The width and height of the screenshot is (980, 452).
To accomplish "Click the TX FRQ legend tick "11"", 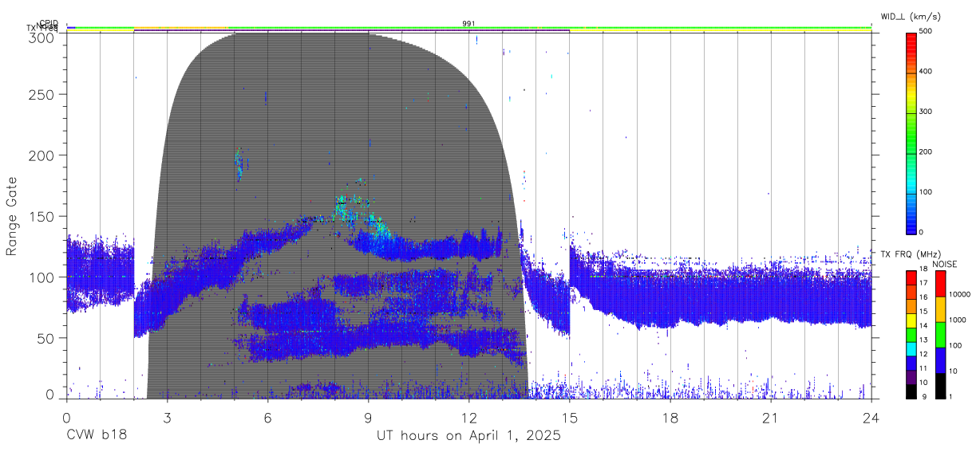I will pyautogui.click(x=923, y=367).
